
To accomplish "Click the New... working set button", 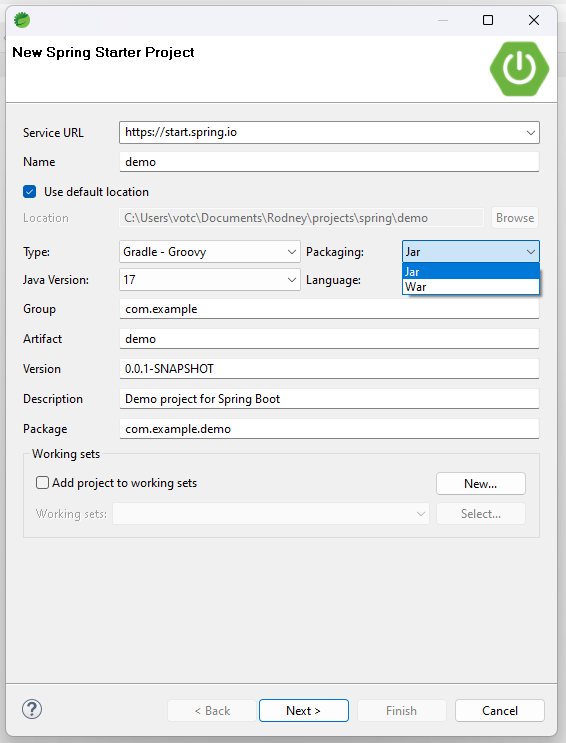I will 481,483.
